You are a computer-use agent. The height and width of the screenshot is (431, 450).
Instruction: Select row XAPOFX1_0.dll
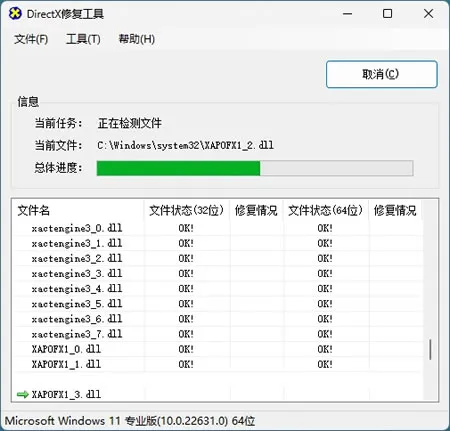pyautogui.click(x=218, y=349)
